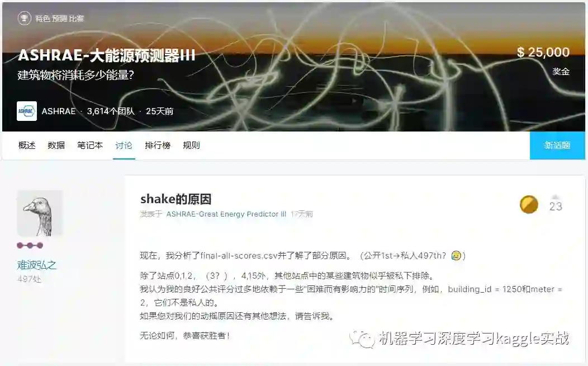Open the 数据 tab
The image size is (588, 366).
[x=56, y=146]
